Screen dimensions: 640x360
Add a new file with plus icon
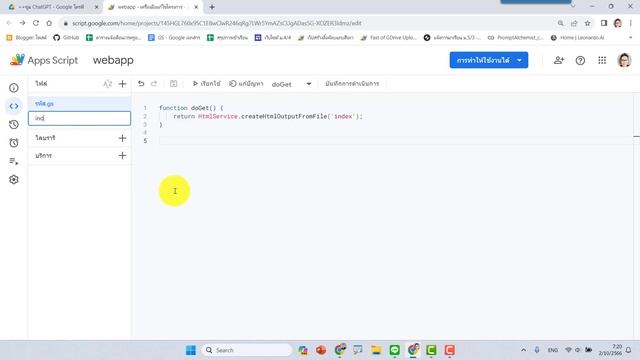[122, 84]
